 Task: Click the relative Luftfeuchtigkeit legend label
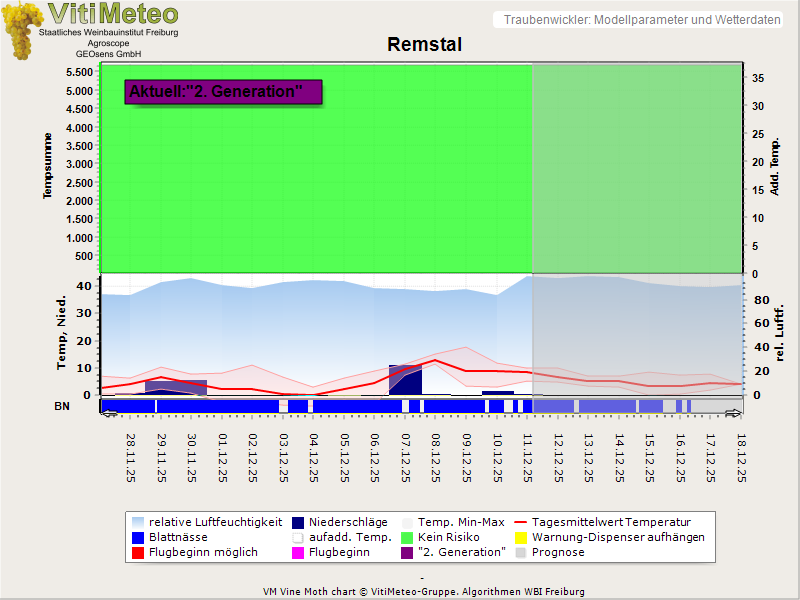(x=215, y=522)
